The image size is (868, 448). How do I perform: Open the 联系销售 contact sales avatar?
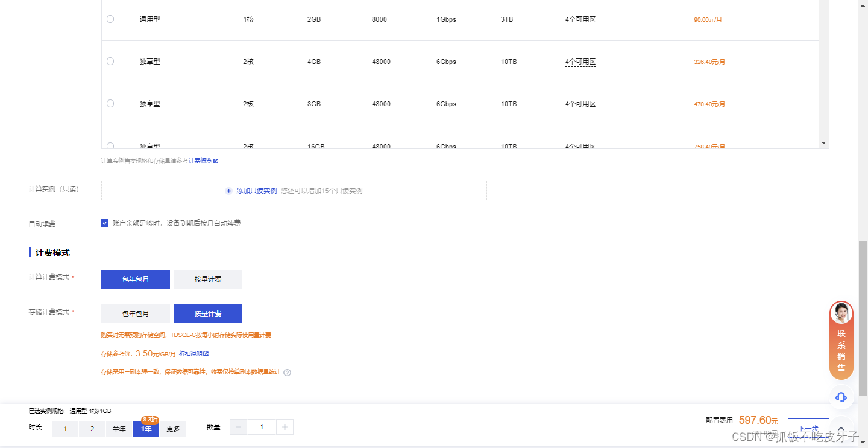(x=841, y=312)
